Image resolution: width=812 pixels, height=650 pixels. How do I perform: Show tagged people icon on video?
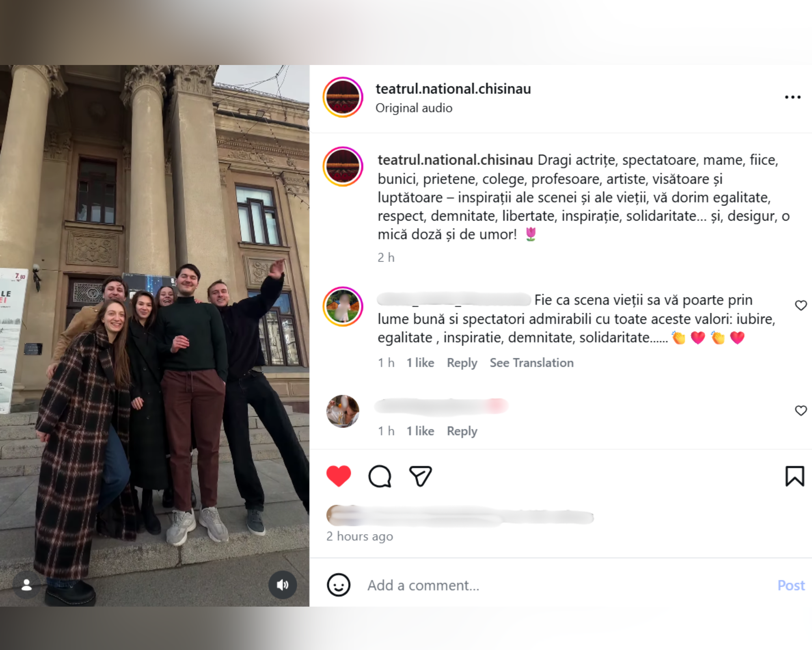(26, 585)
